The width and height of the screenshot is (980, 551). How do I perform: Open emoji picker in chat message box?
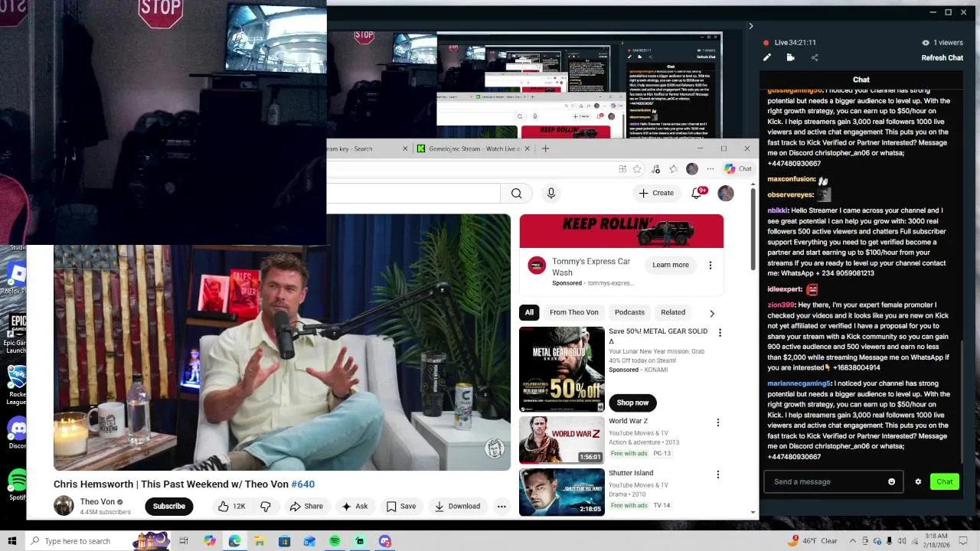click(x=891, y=481)
